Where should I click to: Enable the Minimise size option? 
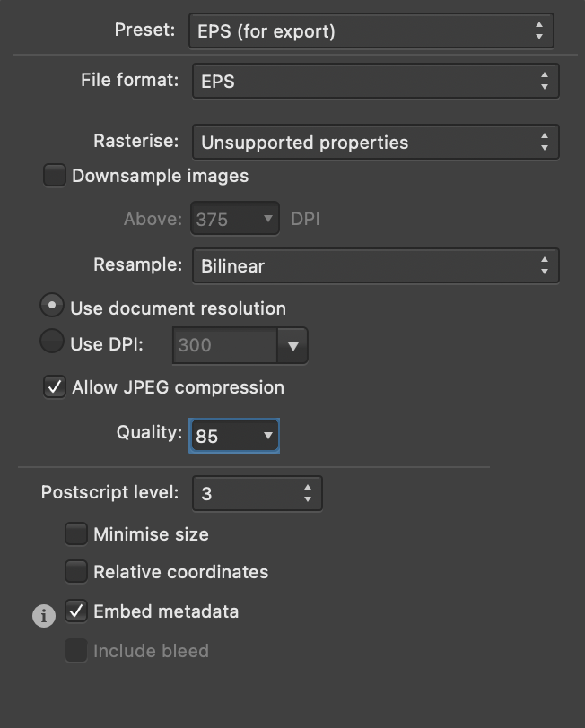(x=76, y=533)
